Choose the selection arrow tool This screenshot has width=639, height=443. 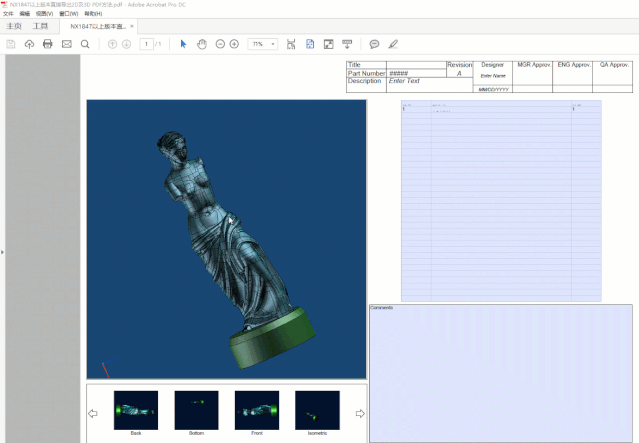pos(183,44)
